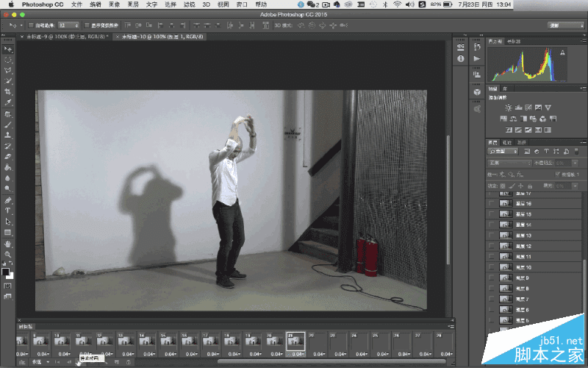Switch to the Channels tab
The height and width of the screenshot is (368, 588).
tap(506, 143)
